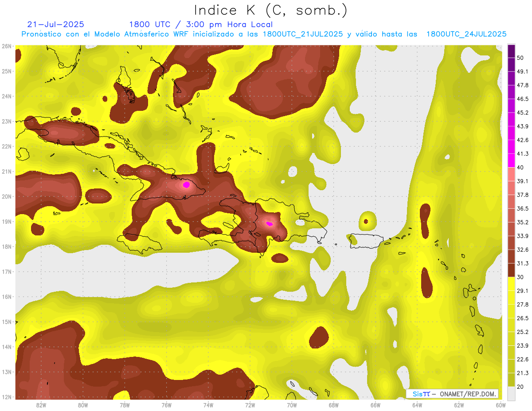The width and height of the screenshot is (532, 411).
Task: Click the '42.6' colorbar value
Action: pos(522,140)
